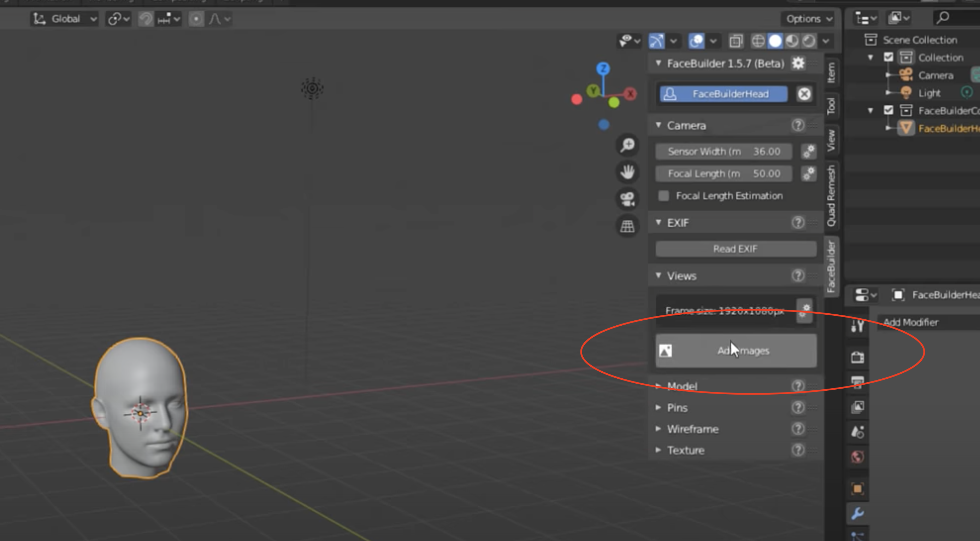Open sensor width settings gear
980x541 pixels.
tap(809, 152)
